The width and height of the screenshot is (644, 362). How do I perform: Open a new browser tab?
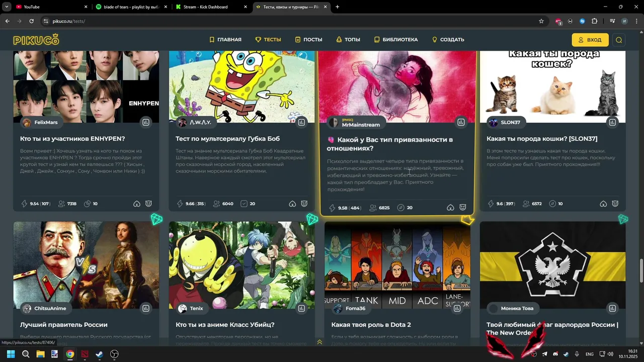(x=337, y=7)
